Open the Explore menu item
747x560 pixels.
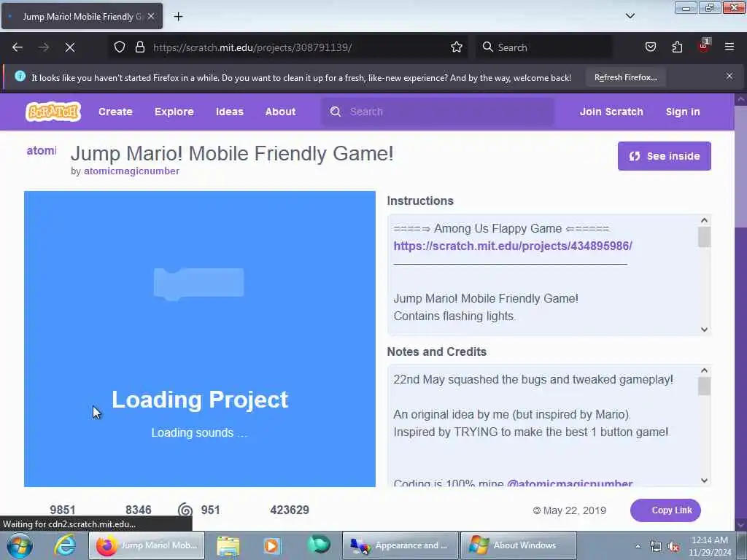(x=174, y=112)
